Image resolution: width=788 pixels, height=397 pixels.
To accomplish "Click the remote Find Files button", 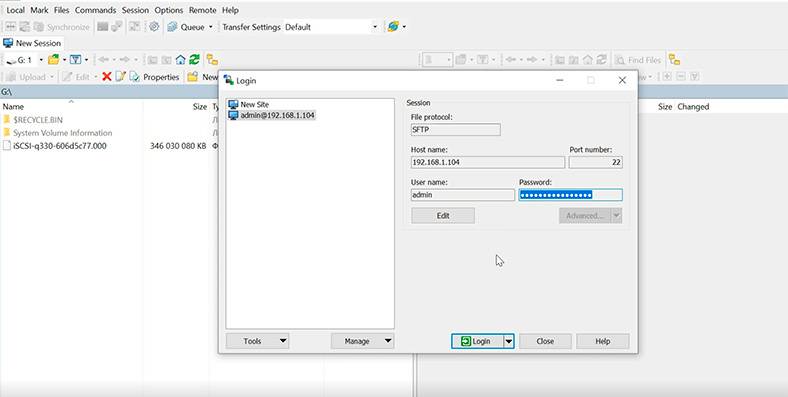I will tap(638, 60).
